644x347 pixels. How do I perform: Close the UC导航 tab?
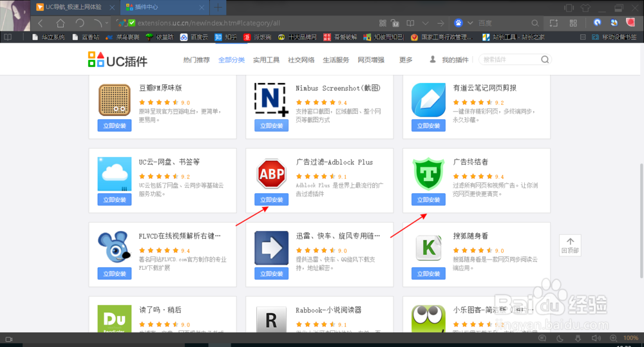[x=112, y=7]
